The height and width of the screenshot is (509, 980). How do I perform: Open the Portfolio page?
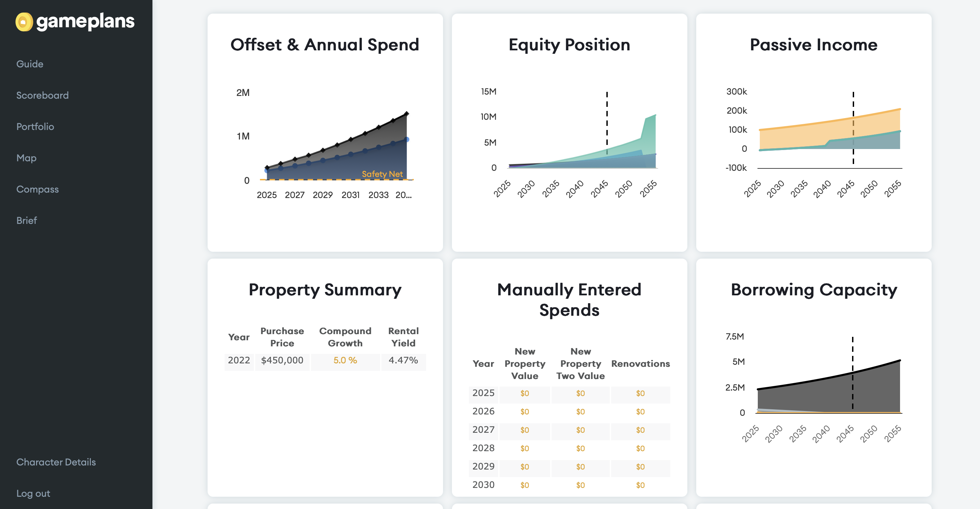[x=35, y=127]
